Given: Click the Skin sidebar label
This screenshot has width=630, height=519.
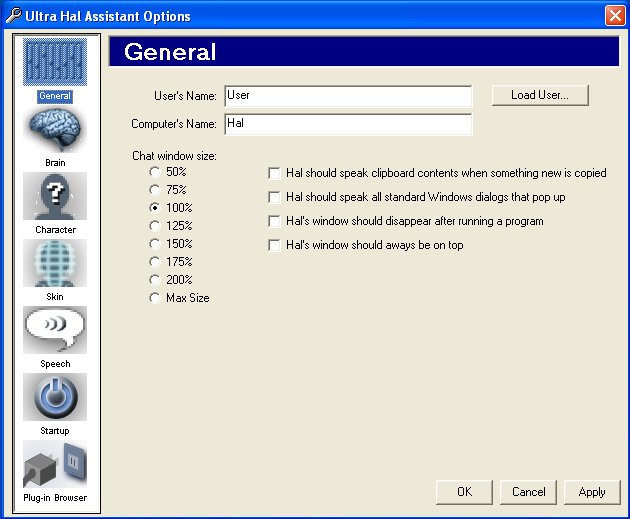Looking at the screenshot, I should [x=55, y=297].
